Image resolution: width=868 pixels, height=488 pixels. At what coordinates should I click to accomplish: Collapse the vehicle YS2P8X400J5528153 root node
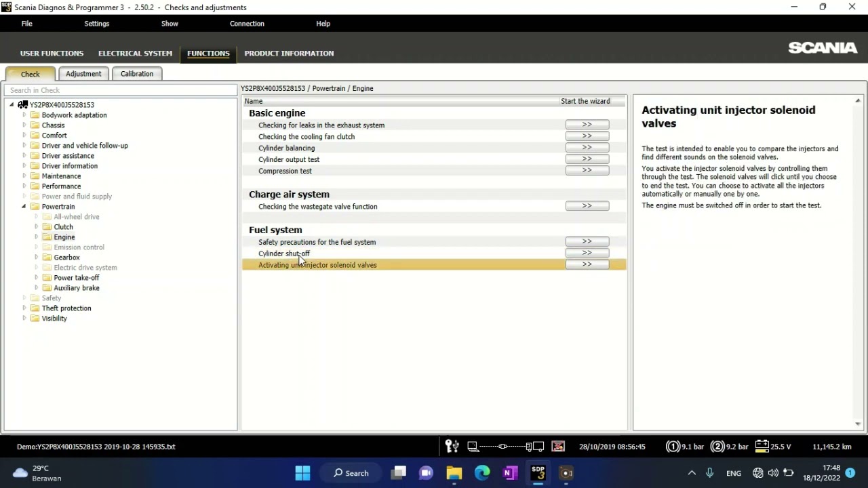tap(12, 105)
